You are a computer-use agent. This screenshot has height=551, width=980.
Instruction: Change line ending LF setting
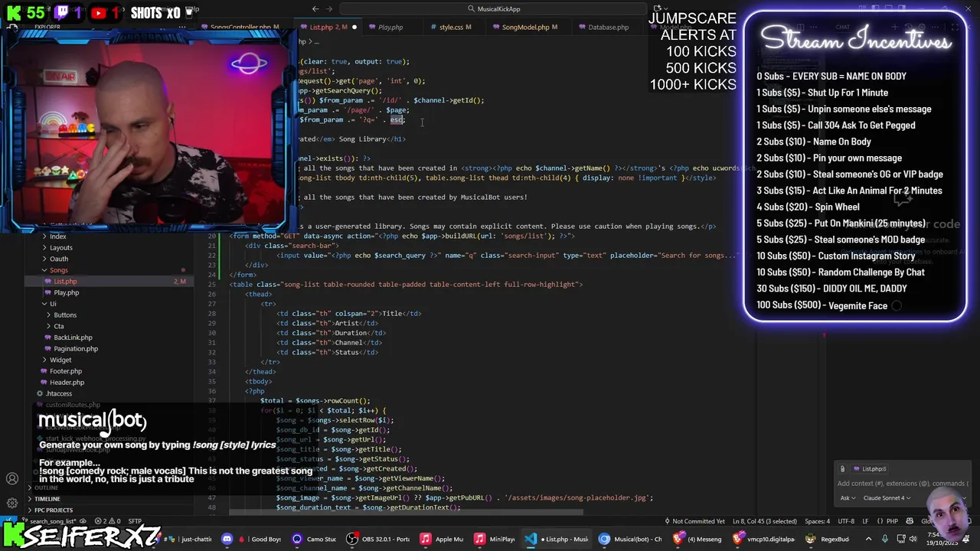(x=864, y=521)
